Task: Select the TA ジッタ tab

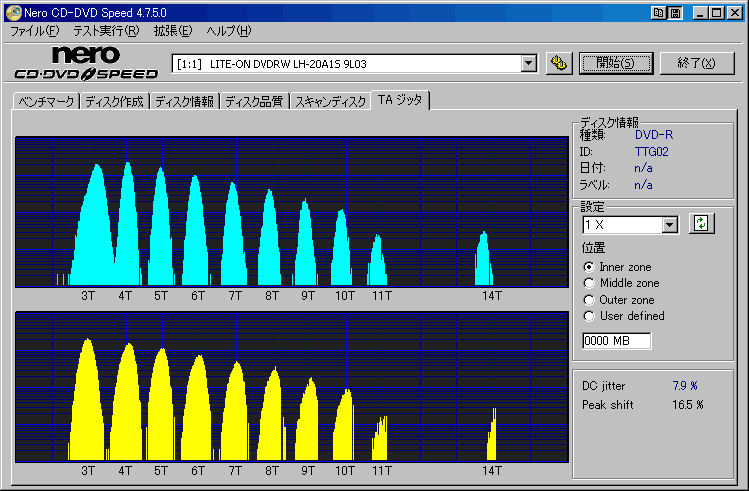Action: tap(400, 100)
